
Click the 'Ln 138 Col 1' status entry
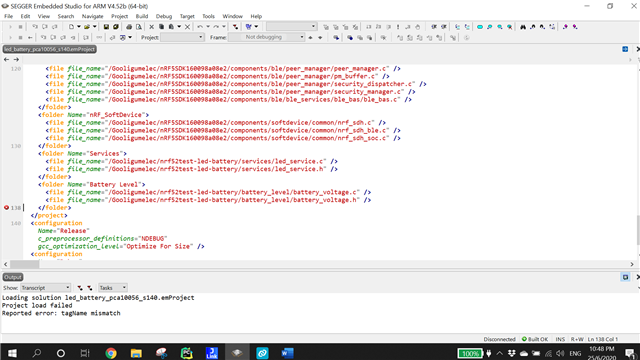[603, 339]
